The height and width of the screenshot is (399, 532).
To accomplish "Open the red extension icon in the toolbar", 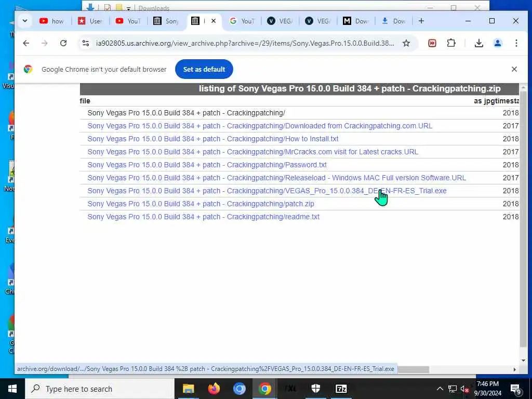I will [x=432, y=43].
